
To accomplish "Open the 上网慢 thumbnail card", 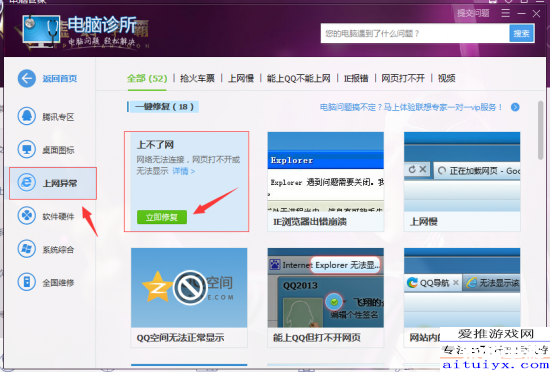I will coord(462,182).
